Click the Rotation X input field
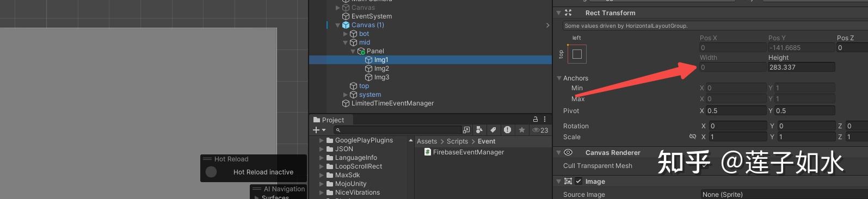868x199 pixels. 737,126
